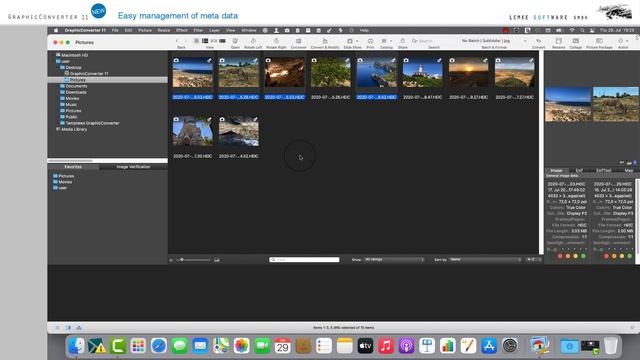The image size is (640, 360).
Task: Go back with the Back arrow
Action: click(177, 41)
